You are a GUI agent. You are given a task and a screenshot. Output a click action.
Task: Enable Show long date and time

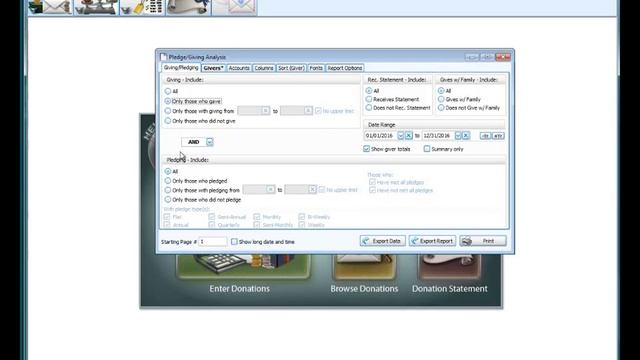(234, 242)
